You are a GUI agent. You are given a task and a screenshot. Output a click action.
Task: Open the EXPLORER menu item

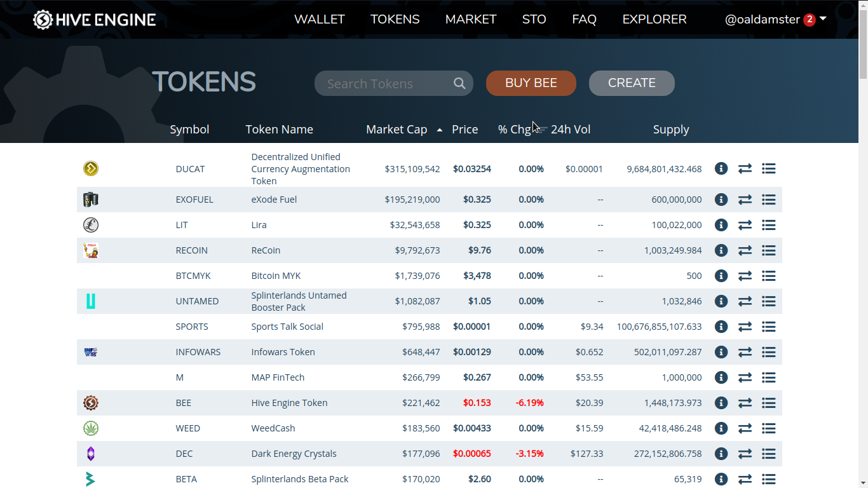point(654,19)
